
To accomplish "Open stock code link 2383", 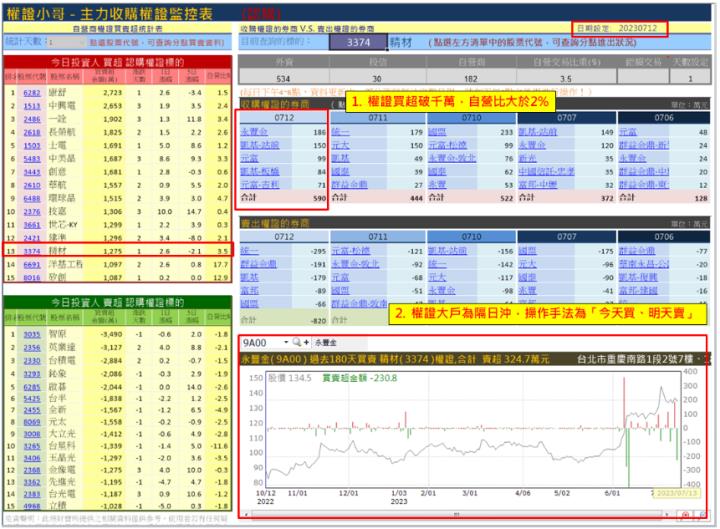I will pyautogui.click(x=32, y=494).
